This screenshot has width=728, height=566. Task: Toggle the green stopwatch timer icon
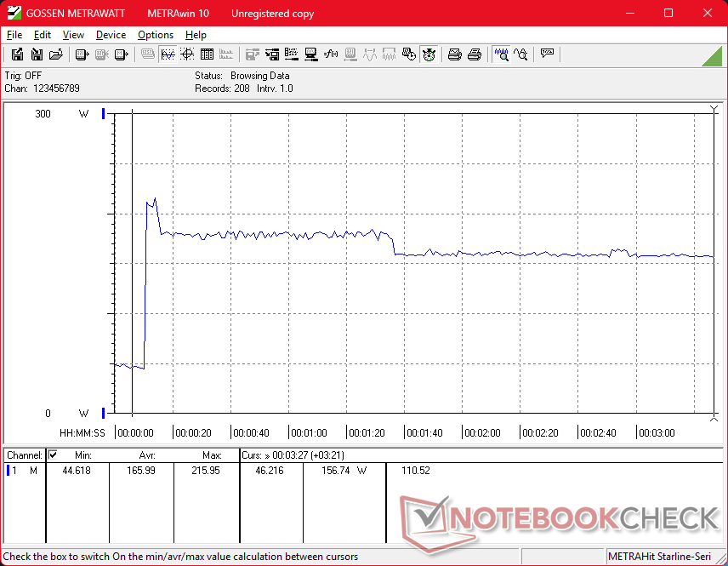[429, 54]
